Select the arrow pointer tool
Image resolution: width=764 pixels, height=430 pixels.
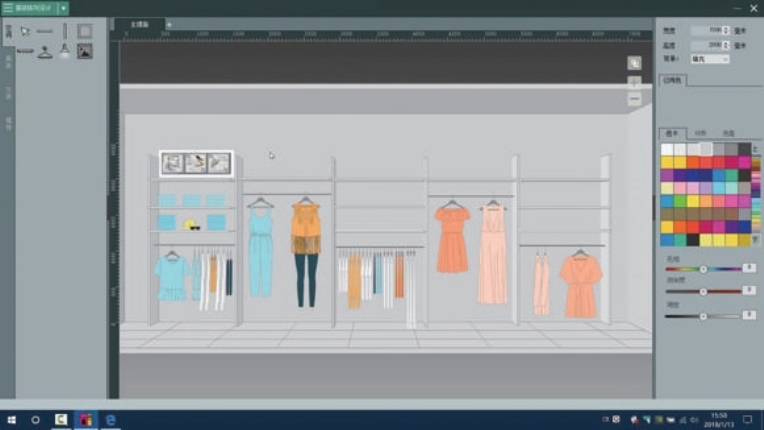pos(25,31)
